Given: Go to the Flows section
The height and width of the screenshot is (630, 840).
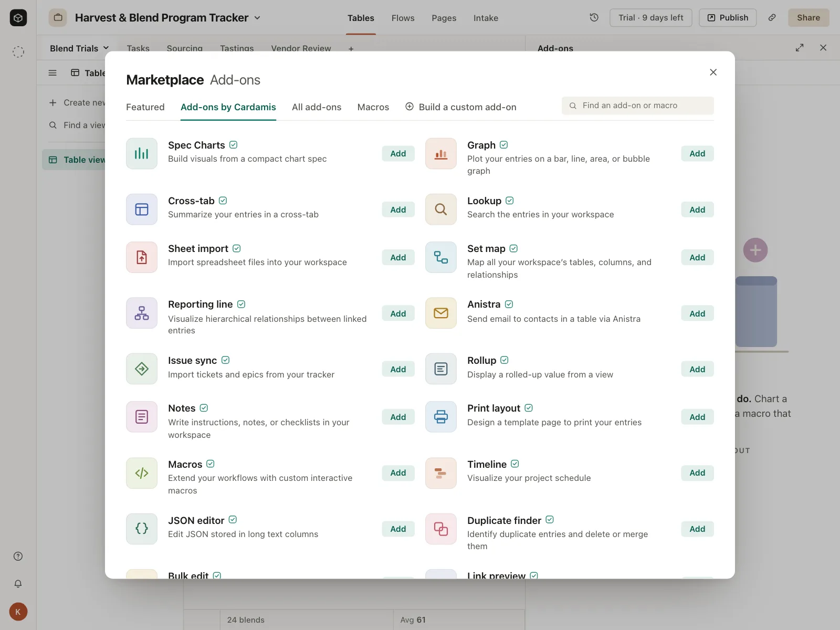Looking at the screenshot, I should [x=403, y=18].
